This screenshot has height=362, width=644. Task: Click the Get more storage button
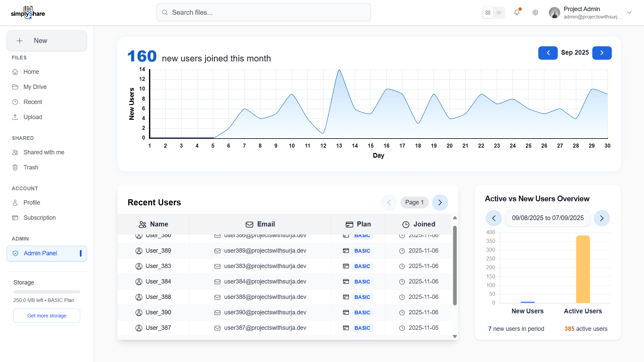tap(47, 316)
